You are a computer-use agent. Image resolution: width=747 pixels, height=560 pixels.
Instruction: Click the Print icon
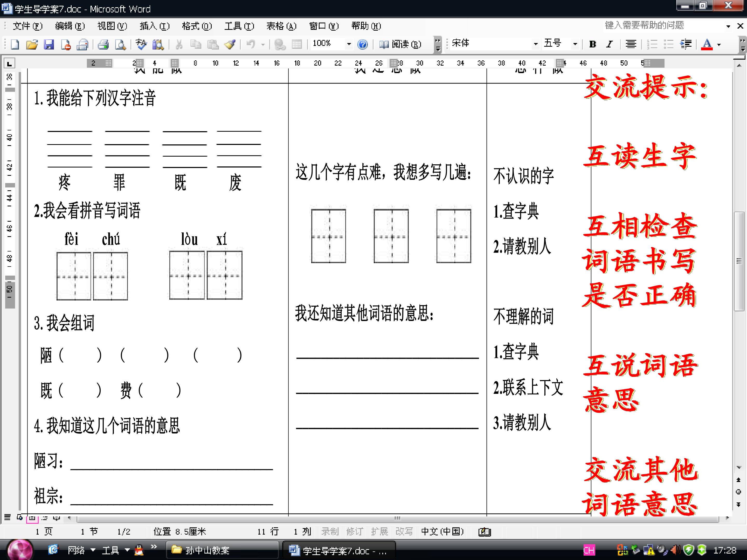coord(103,44)
